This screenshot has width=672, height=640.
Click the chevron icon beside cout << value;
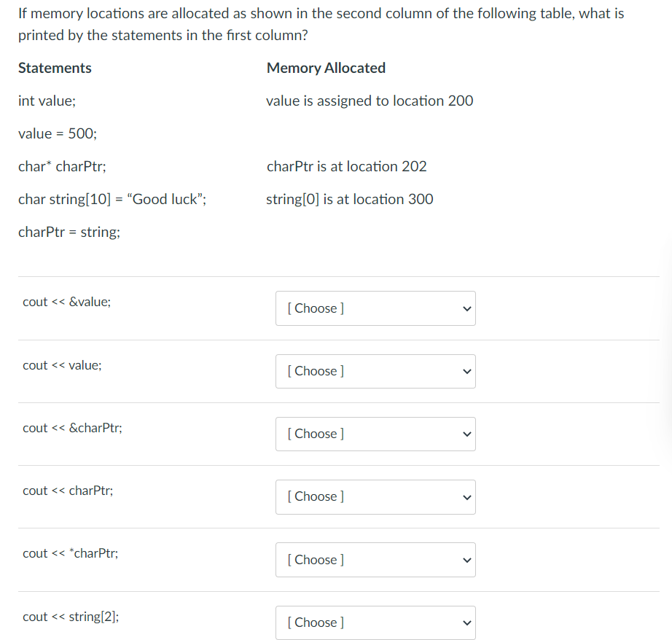466,371
